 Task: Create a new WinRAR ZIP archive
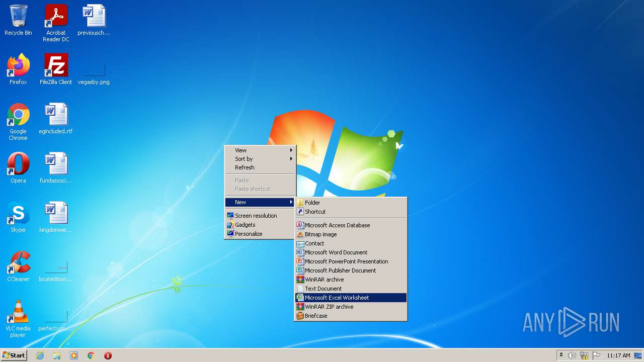point(351,307)
